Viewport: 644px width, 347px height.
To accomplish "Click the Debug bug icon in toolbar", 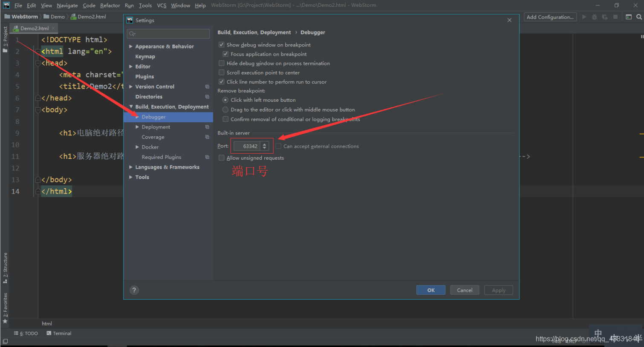I will coord(595,17).
